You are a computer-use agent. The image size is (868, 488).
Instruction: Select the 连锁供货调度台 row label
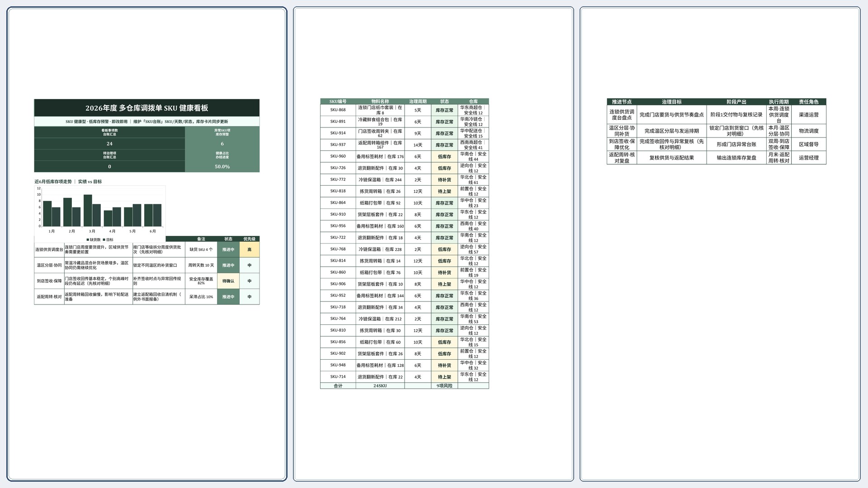click(49, 249)
